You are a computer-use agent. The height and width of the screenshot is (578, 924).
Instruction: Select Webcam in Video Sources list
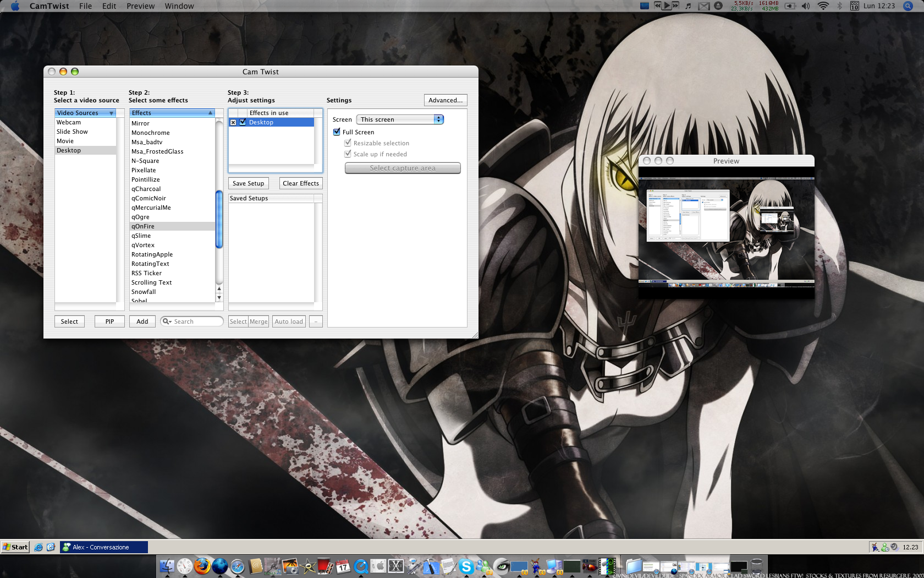click(x=85, y=122)
